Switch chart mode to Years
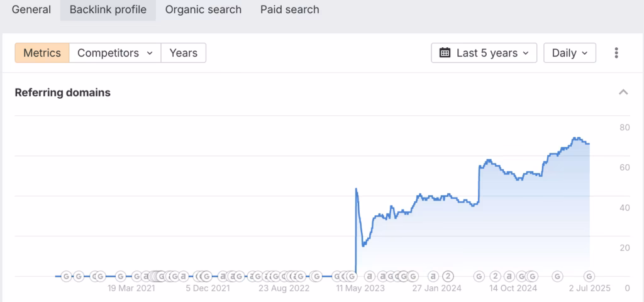The image size is (644, 302). (x=184, y=53)
